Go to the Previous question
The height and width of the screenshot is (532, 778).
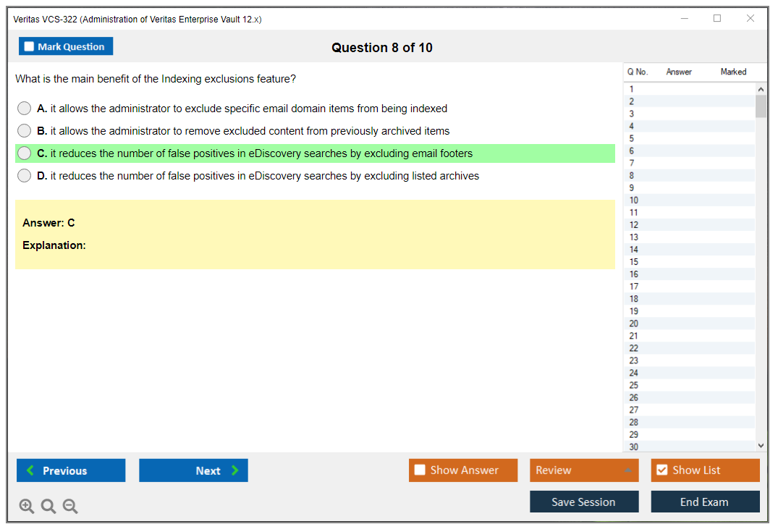(x=71, y=470)
